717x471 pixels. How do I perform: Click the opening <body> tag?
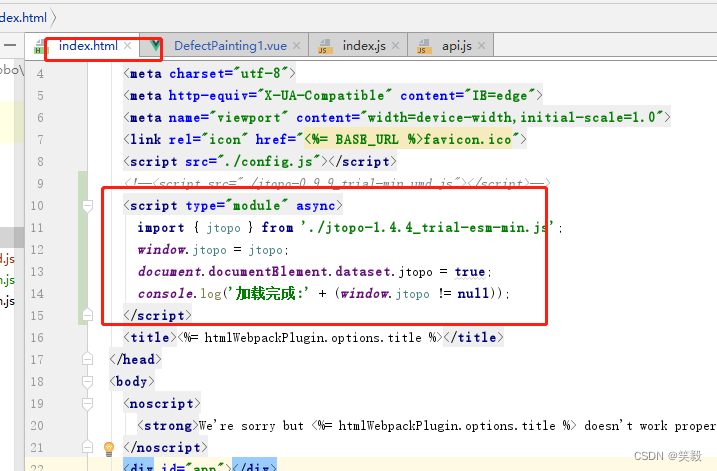click(x=132, y=381)
